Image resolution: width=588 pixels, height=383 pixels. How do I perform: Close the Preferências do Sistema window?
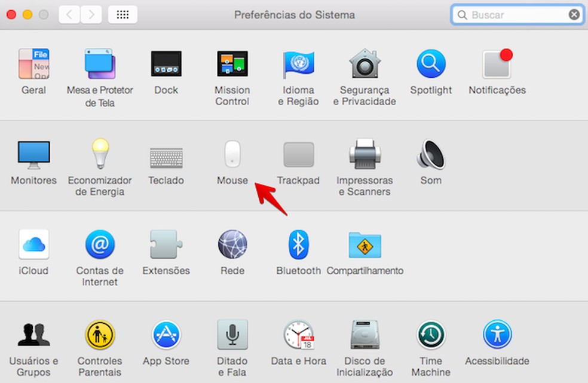pyautogui.click(x=11, y=14)
